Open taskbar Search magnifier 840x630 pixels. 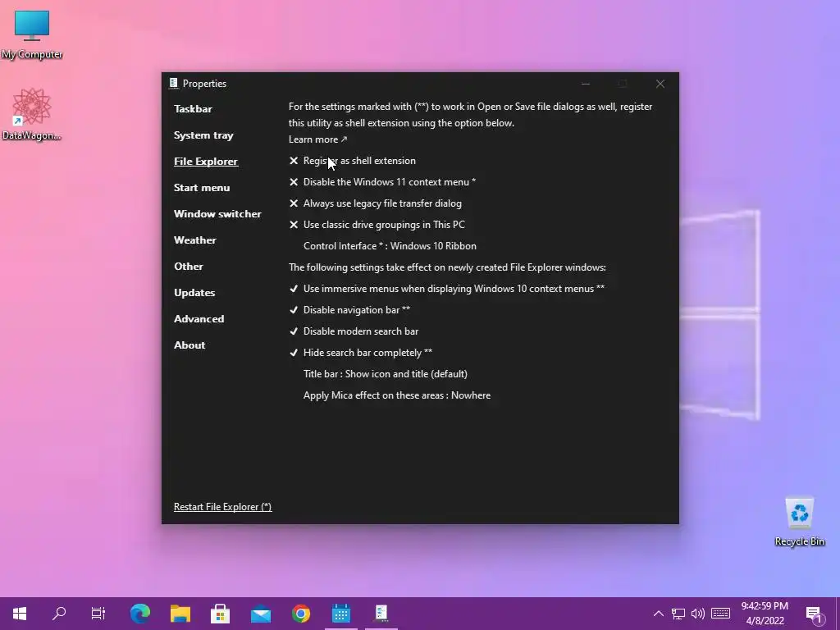[x=59, y=614]
